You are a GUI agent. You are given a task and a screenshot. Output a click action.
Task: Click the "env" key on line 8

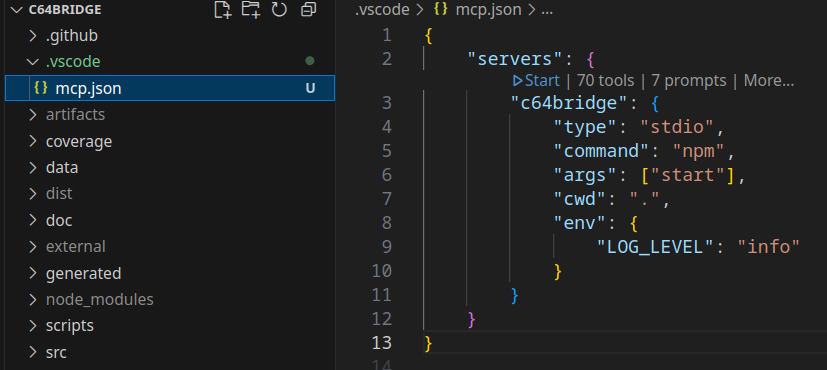[x=580, y=223]
